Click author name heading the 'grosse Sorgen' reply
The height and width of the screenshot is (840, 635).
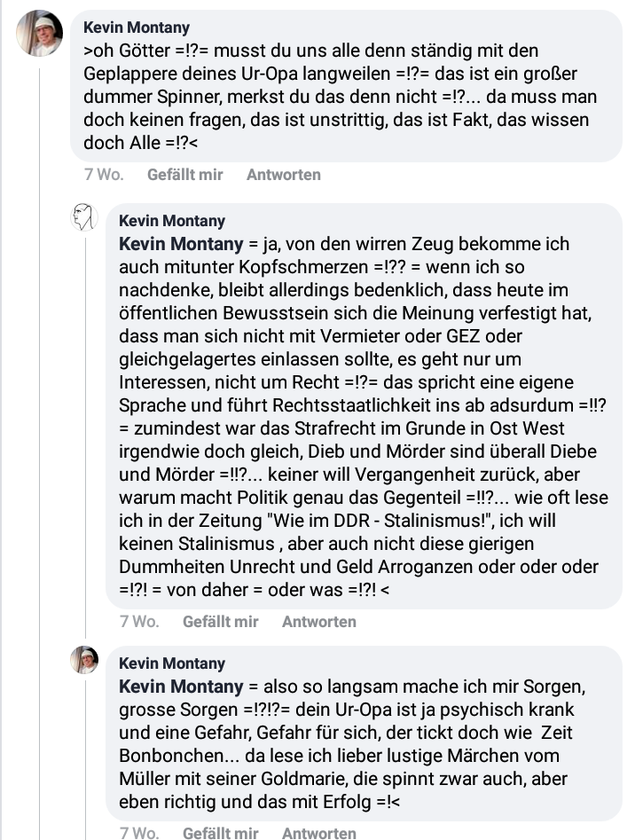tap(172, 663)
